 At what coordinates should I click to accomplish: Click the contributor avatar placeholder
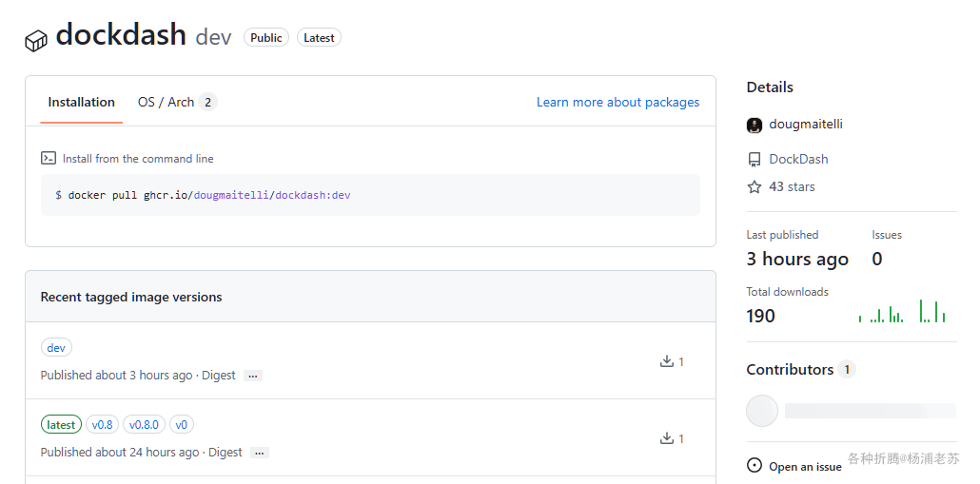click(762, 411)
